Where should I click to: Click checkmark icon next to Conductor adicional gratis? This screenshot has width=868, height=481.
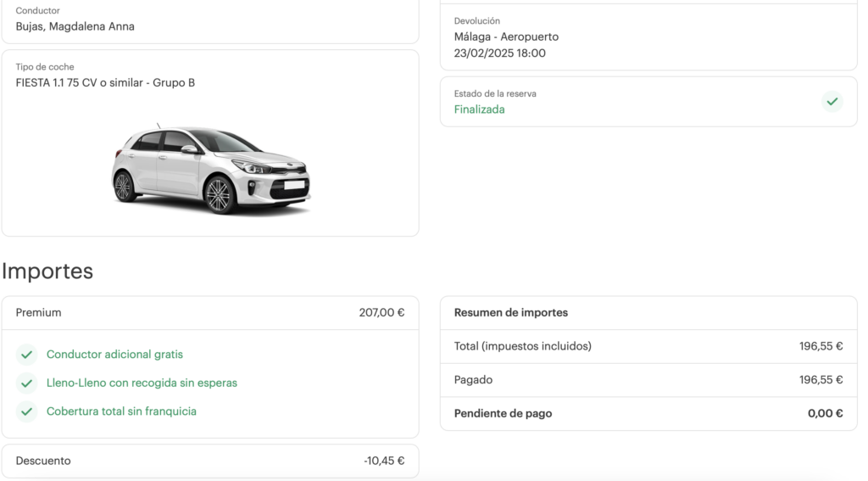(x=27, y=355)
